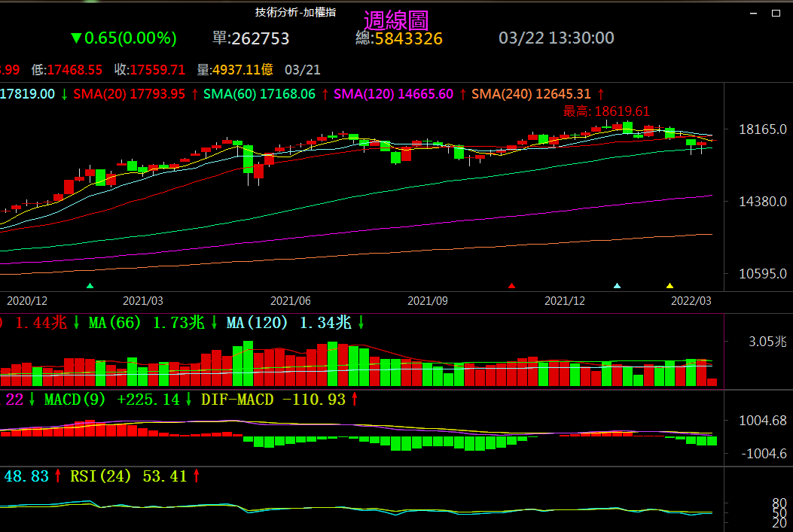The height and width of the screenshot is (532, 793).
Task: Click the red triangle marker near 2021/12
Action: coord(512,286)
